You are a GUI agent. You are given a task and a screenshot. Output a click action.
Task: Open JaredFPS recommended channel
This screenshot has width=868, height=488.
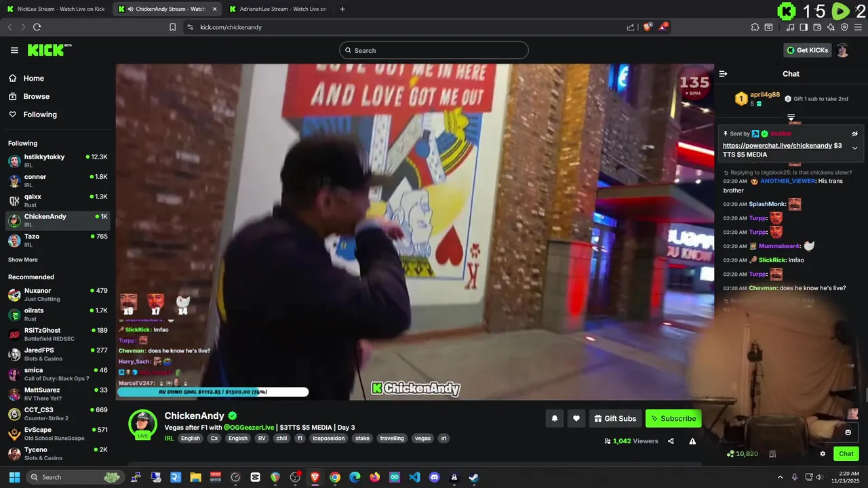pyautogui.click(x=58, y=354)
